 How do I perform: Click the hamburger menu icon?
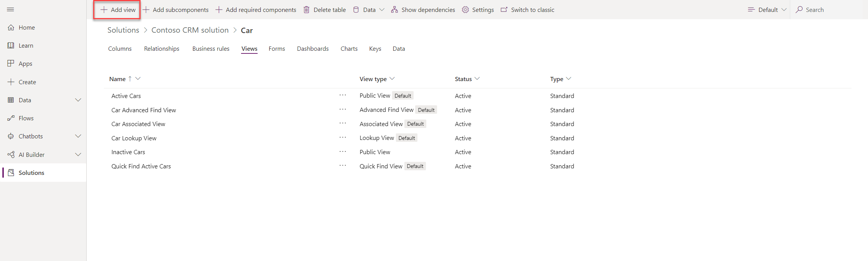tap(10, 10)
